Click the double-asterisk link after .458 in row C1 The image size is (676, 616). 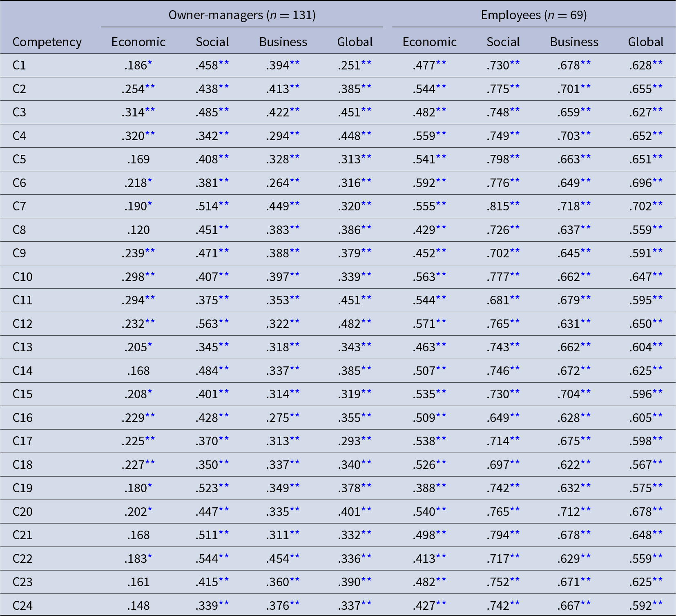224,63
